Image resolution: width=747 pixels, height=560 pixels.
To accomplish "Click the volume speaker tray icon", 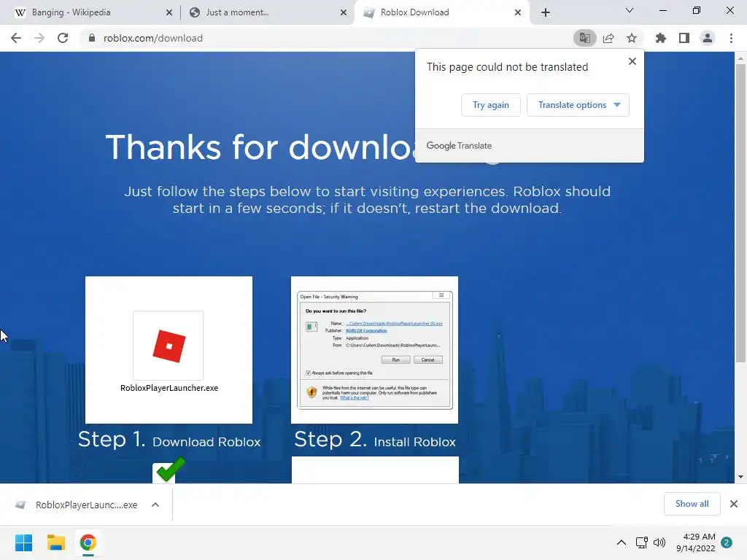I will coord(659,542).
